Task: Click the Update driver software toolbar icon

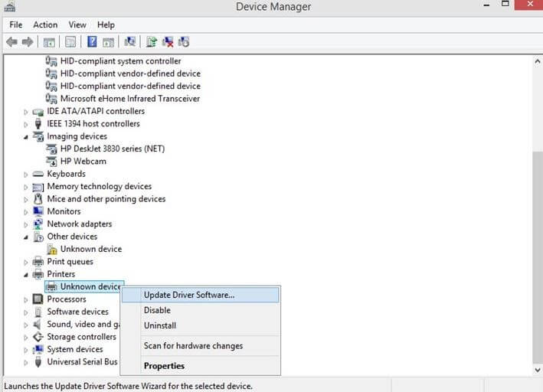Action: coord(152,42)
